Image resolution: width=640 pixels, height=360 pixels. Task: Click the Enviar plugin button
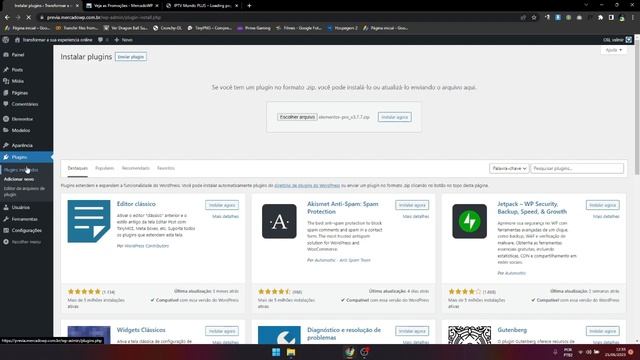(131, 57)
